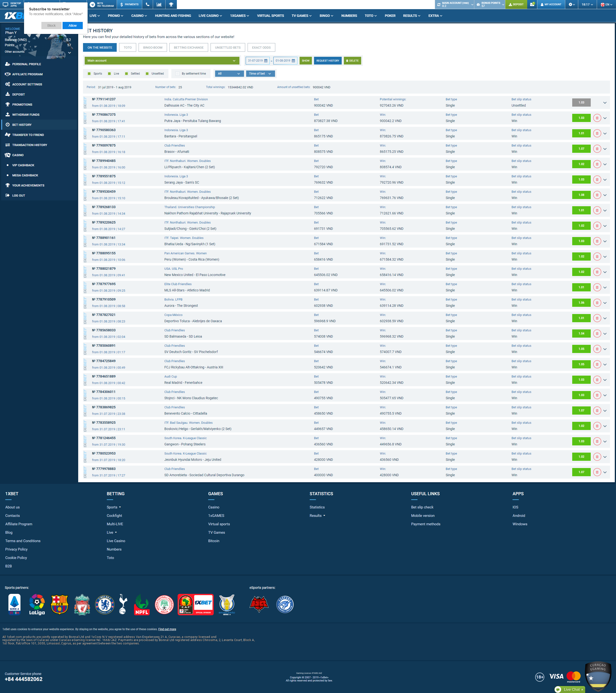Uncheck the Sports filter checkbox

89,74
